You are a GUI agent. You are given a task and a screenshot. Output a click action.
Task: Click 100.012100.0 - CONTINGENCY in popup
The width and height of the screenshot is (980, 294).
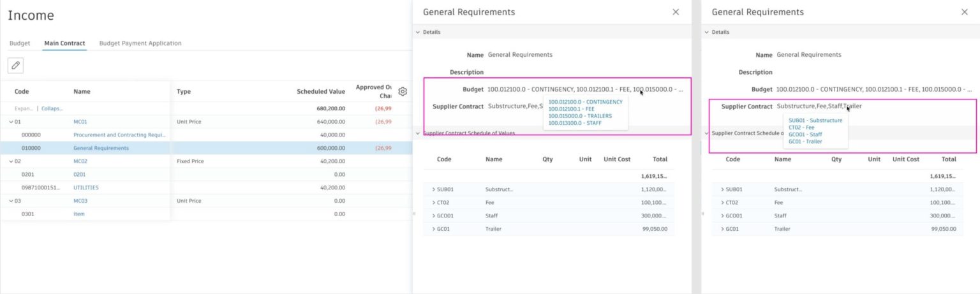(x=585, y=102)
